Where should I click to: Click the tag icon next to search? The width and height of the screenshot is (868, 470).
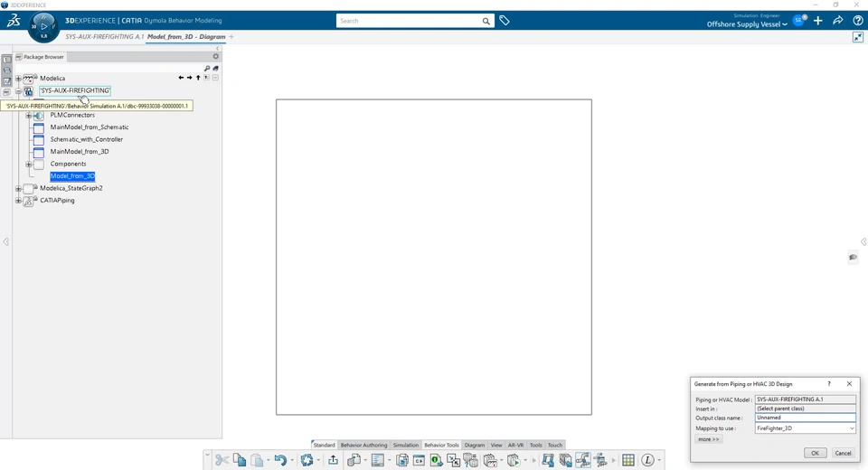505,21
